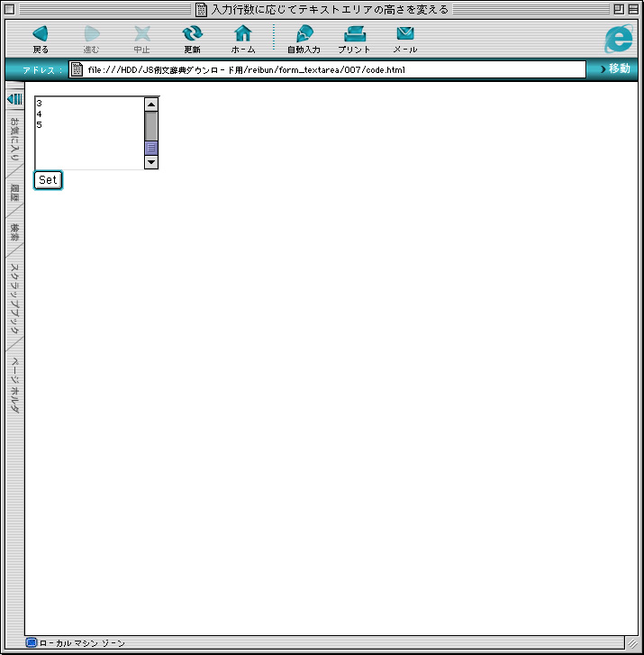644x655 pixels.
Task: Click inside the textarea
Action: 89,132
